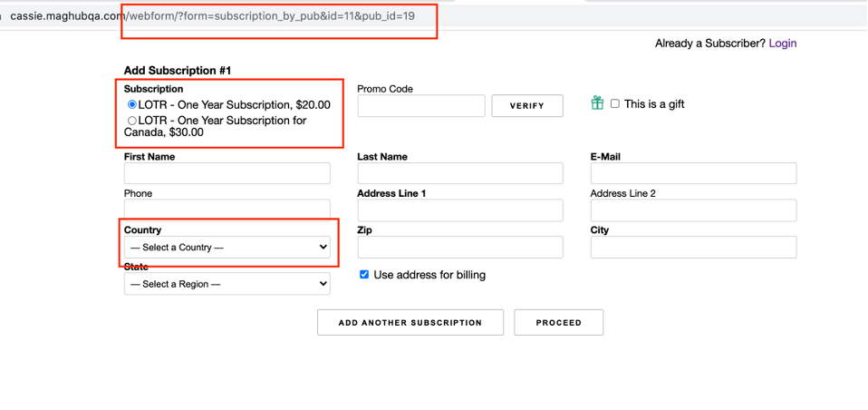Click the PROCEED button
The width and height of the screenshot is (868, 410).
(x=558, y=322)
